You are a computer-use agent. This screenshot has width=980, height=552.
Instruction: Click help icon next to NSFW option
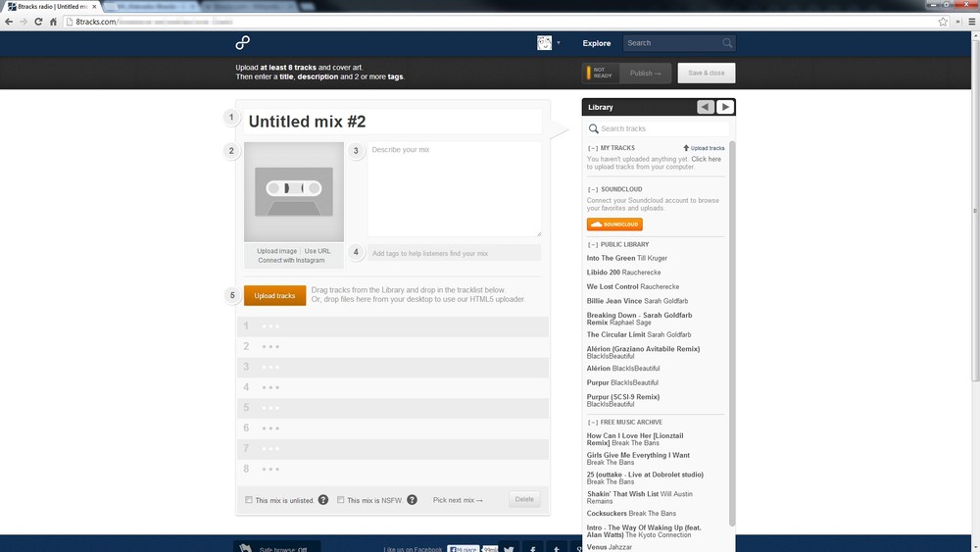[x=412, y=500]
